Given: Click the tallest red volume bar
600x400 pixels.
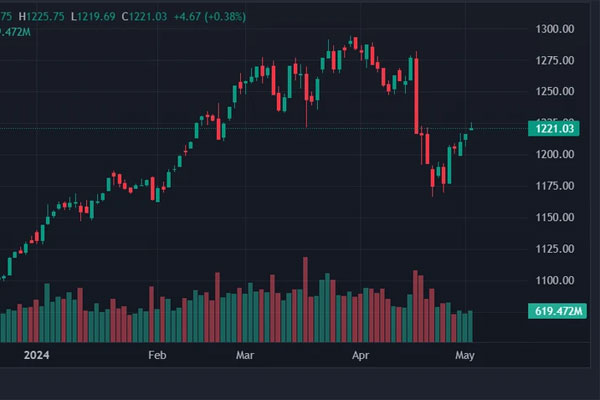Looking at the screenshot, I should (x=305, y=288).
